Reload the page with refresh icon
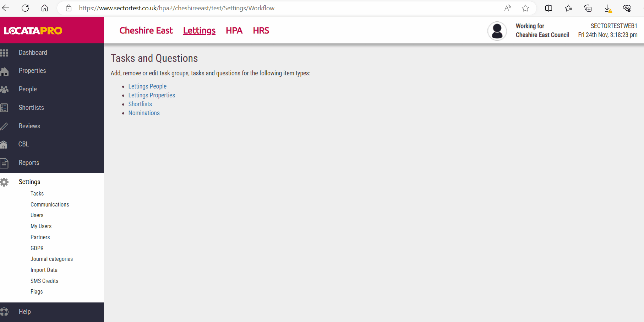 point(25,8)
